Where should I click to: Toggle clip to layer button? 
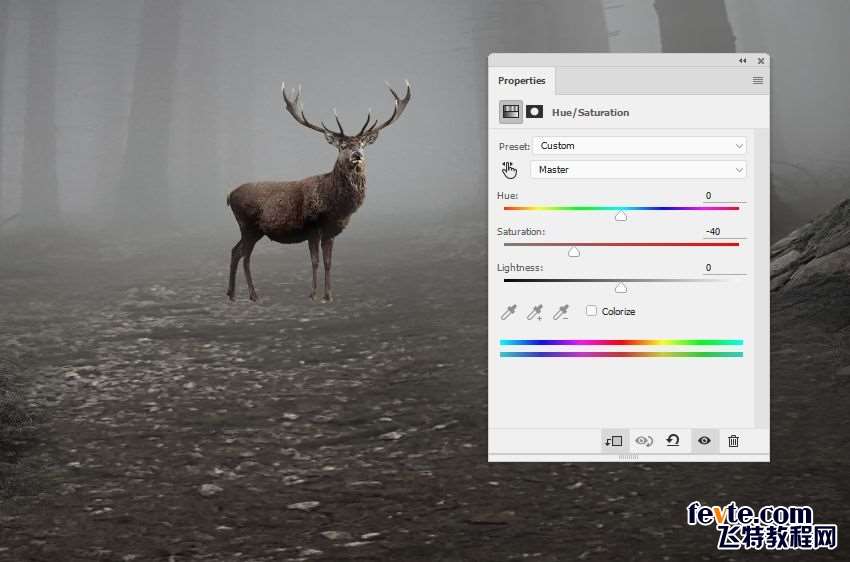point(614,441)
